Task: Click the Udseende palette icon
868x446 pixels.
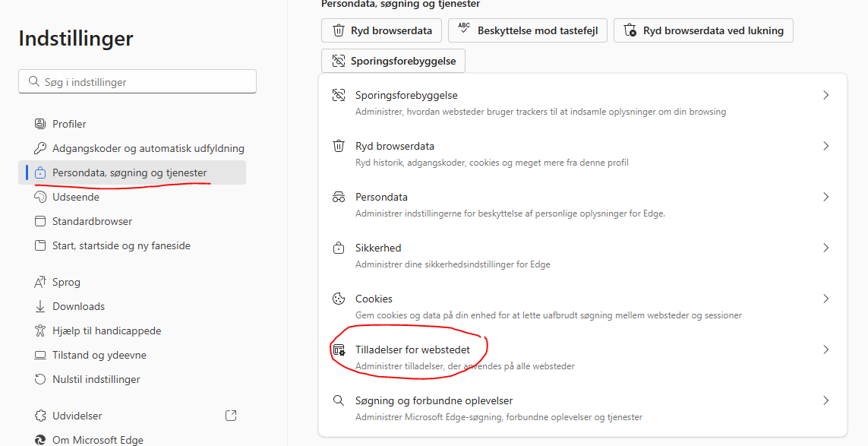Action: pyautogui.click(x=40, y=197)
